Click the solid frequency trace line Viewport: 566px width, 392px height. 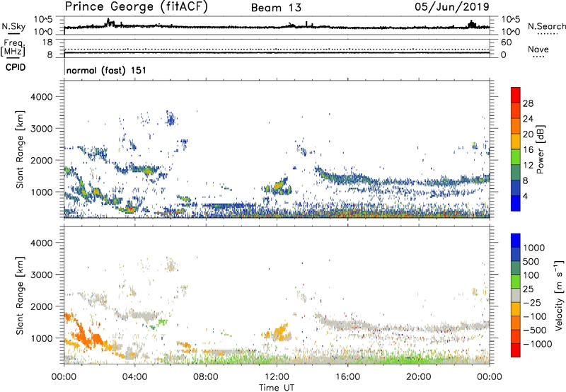tap(277, 52)
